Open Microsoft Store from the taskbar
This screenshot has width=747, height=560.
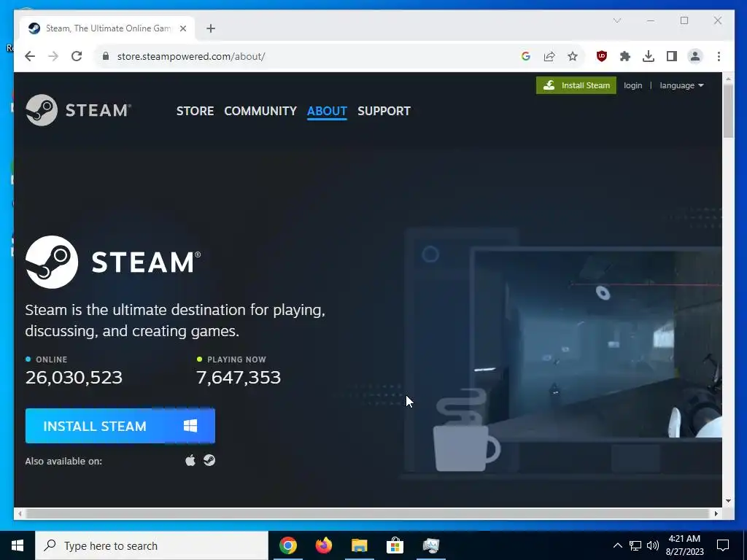(x=395, y=545)
